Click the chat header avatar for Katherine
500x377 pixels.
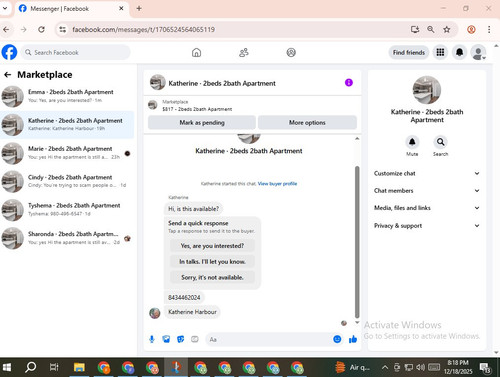pos(158,82)
